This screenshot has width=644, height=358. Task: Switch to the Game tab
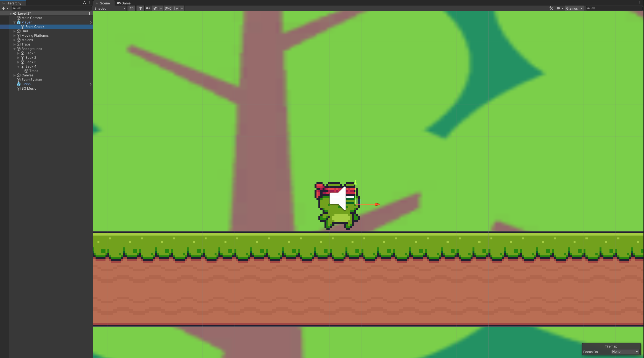click(x=124, y=3)
